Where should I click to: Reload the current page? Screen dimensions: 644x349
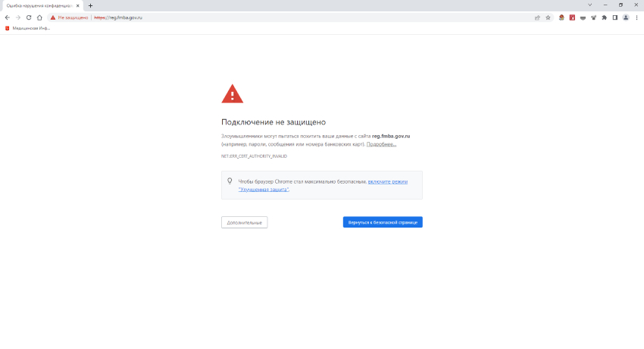29,17
